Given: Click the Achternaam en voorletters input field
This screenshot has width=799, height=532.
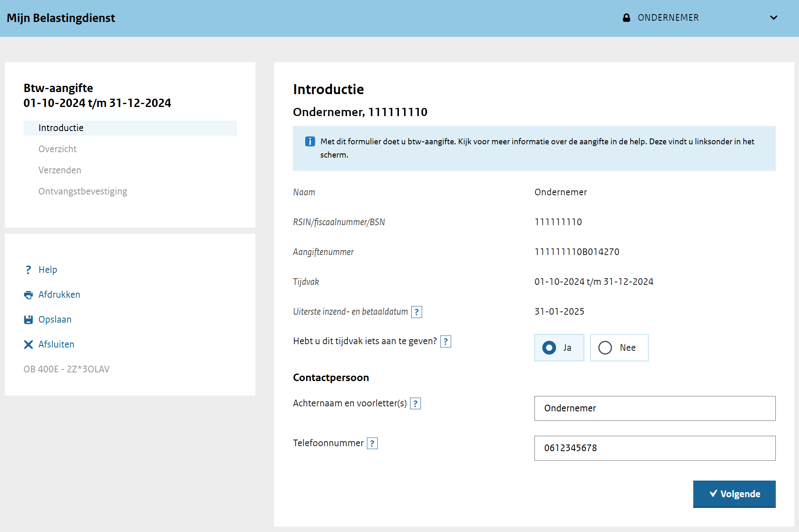Looking at the screenshot, I should [x=655, y=408].
